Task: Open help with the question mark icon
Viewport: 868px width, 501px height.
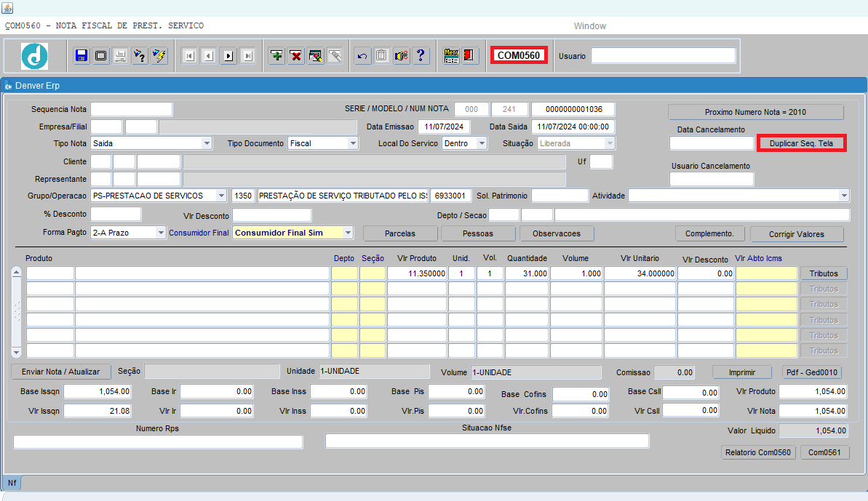Action: pyautogui.click(x=421, y=56)
